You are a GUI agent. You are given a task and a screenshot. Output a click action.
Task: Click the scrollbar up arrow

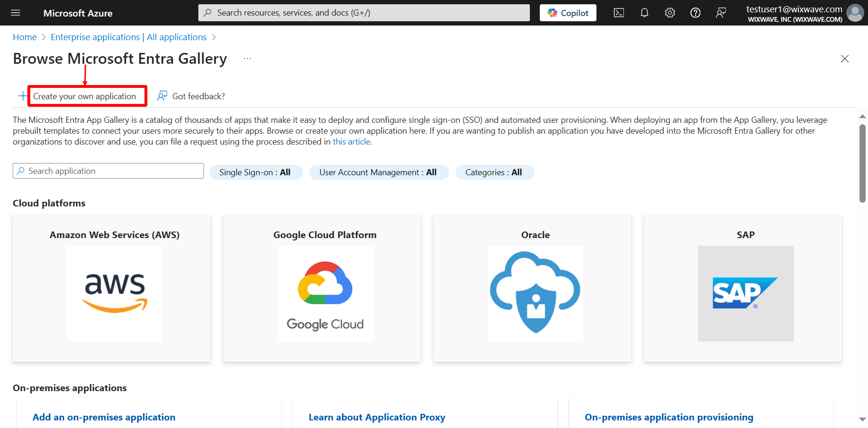pos(862,116)
